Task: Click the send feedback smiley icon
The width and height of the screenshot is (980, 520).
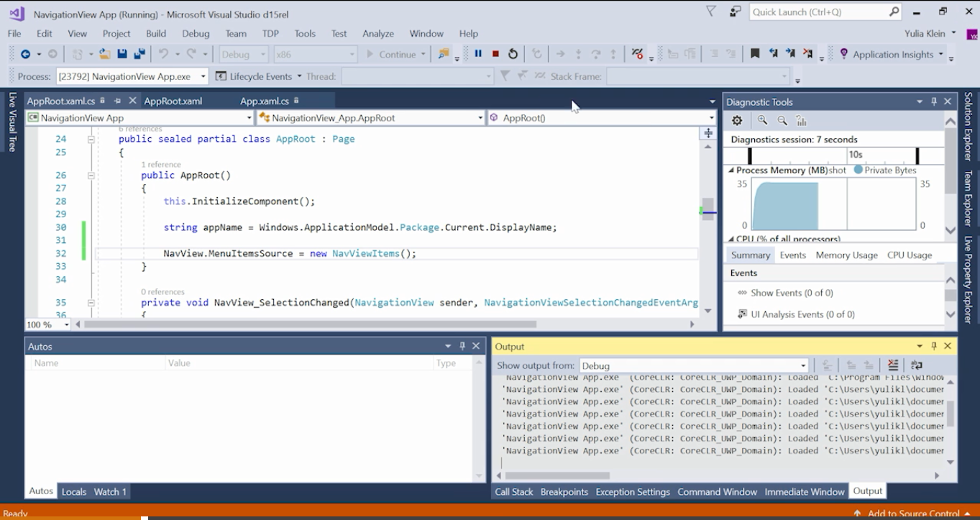Action: point(735,12)
